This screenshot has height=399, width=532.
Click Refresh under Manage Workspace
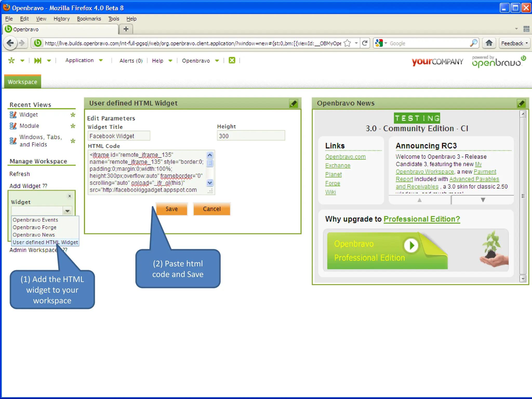(19, 174)
